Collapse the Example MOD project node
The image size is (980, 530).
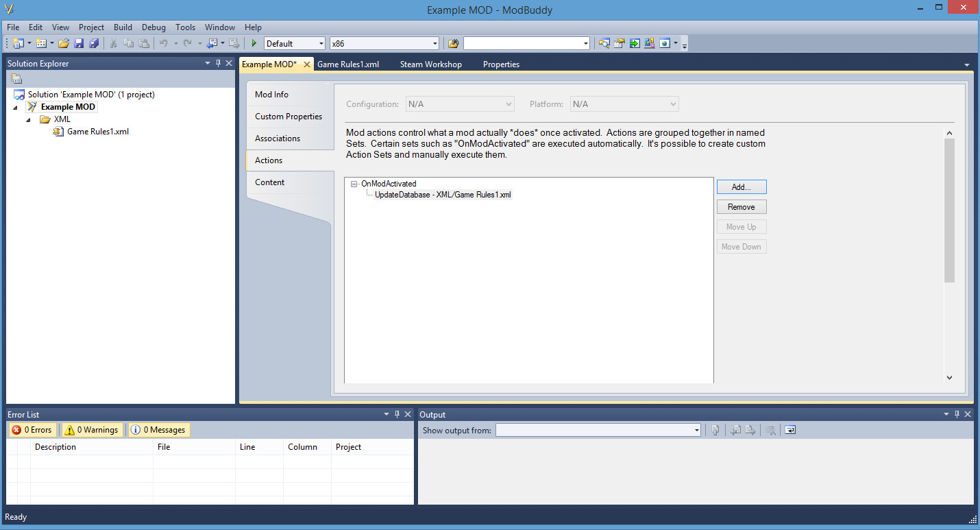16,107
